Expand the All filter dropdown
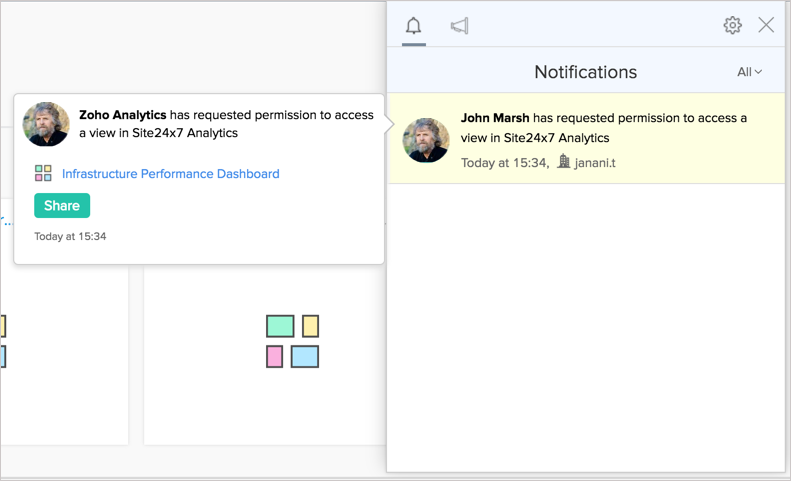The image size is (791, 481). point(749,72)
